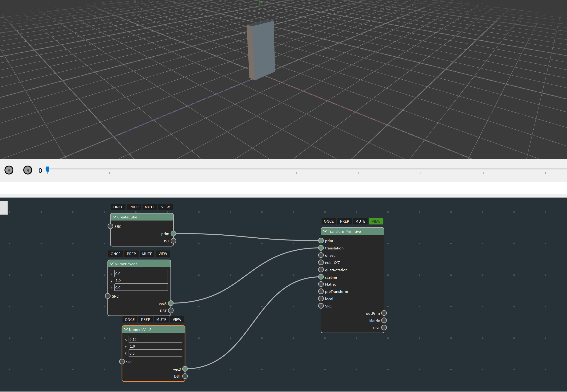Screen dimensions: 567x392
Task: Toggle PREP on the translation NumericVec3 node
Action: [x=131, y=254]
